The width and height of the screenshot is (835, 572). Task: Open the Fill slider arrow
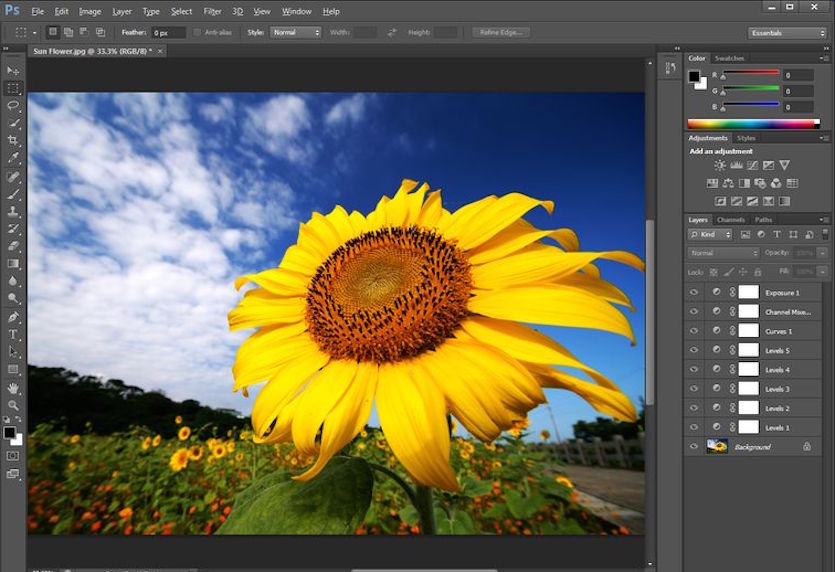823,272
